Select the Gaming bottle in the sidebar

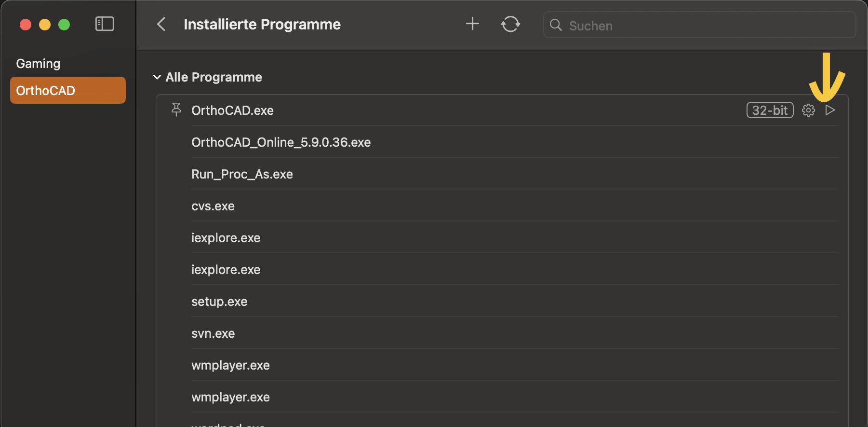(x=38, y=63)
